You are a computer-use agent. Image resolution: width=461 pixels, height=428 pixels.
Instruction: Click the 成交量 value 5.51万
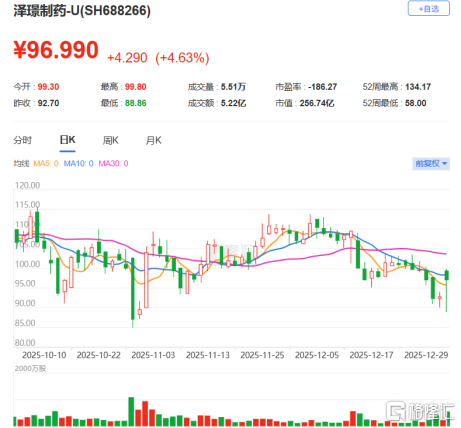coord(233,87)
